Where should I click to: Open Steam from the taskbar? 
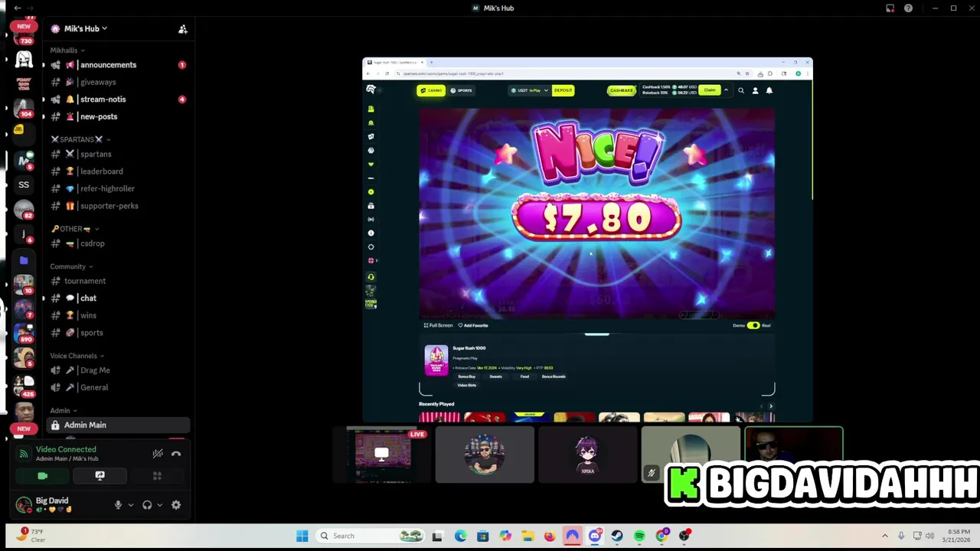[617, 536]
